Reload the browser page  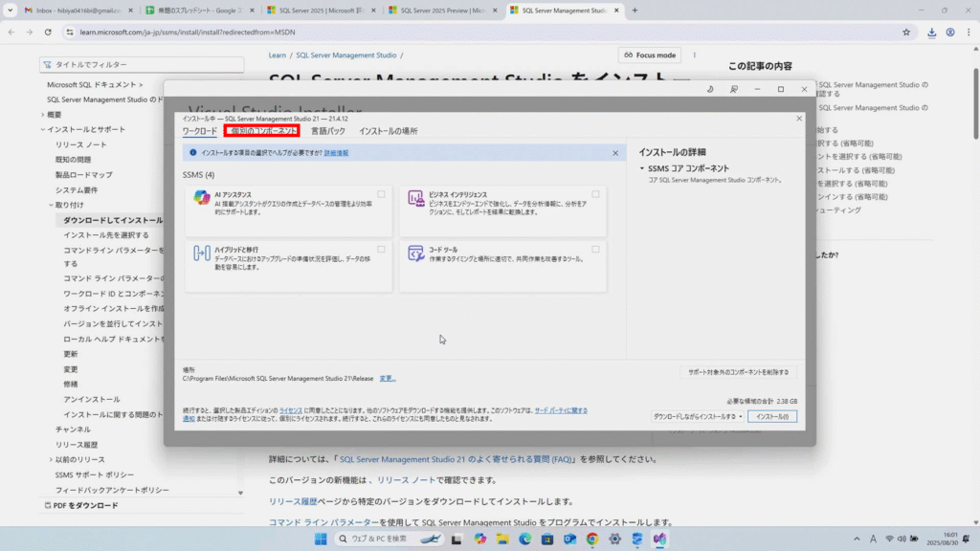click(48, 32)
